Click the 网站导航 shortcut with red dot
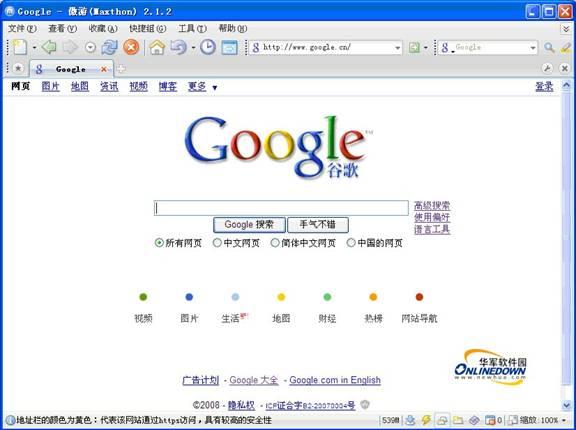576x430 pixels. [x=419, y=308]
